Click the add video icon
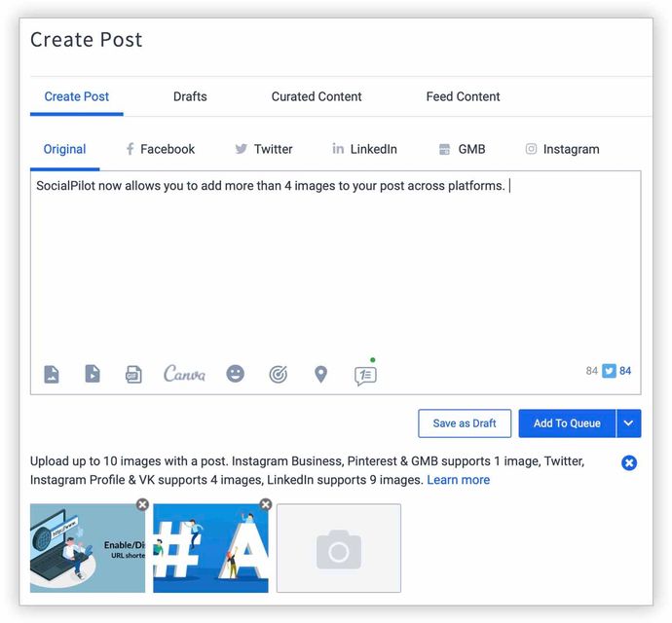672x623 pixels. [93, 374]
